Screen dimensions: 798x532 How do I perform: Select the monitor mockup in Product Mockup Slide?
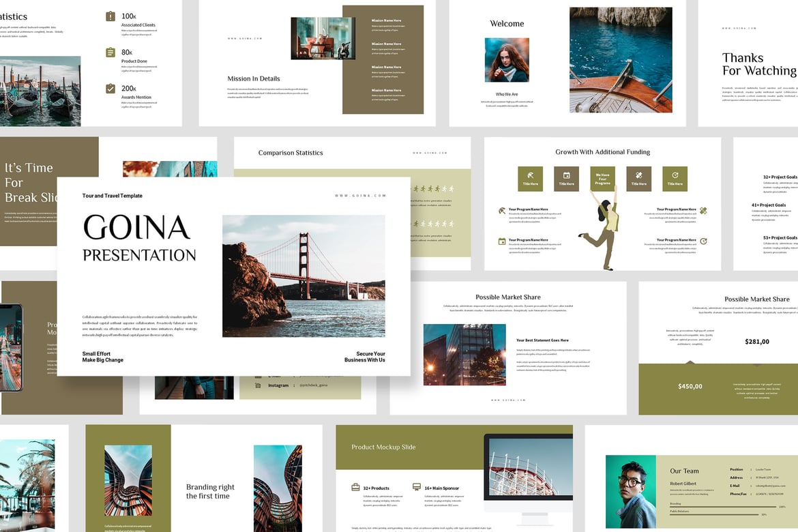(x=529, y=479)
